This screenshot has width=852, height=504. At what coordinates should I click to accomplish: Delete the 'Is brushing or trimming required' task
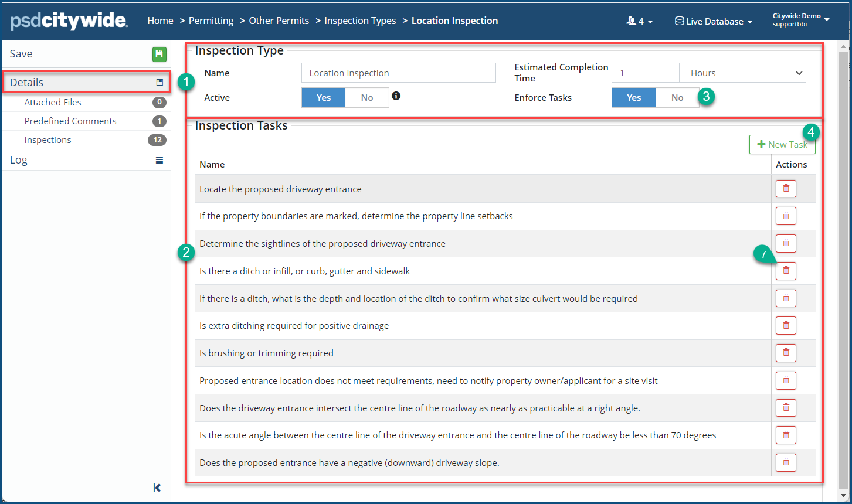pos(786,353)
